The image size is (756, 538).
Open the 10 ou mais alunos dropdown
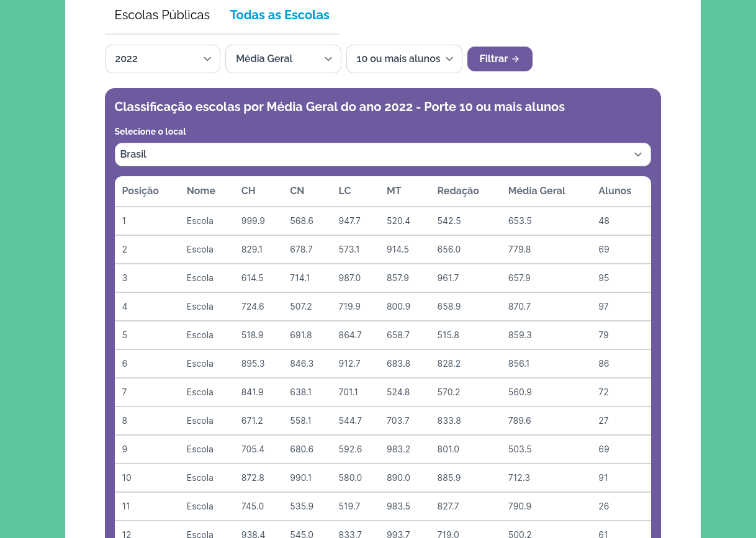click(404, 59)
